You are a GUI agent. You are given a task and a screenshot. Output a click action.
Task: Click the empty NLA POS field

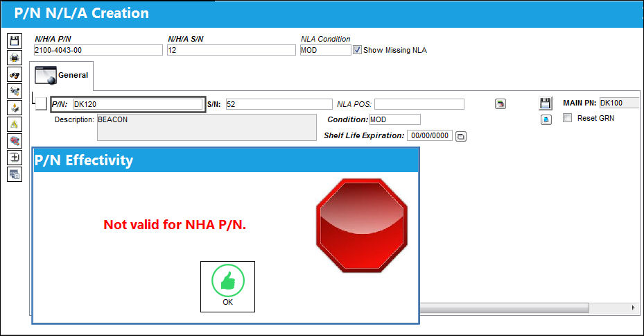coord(419,104)
